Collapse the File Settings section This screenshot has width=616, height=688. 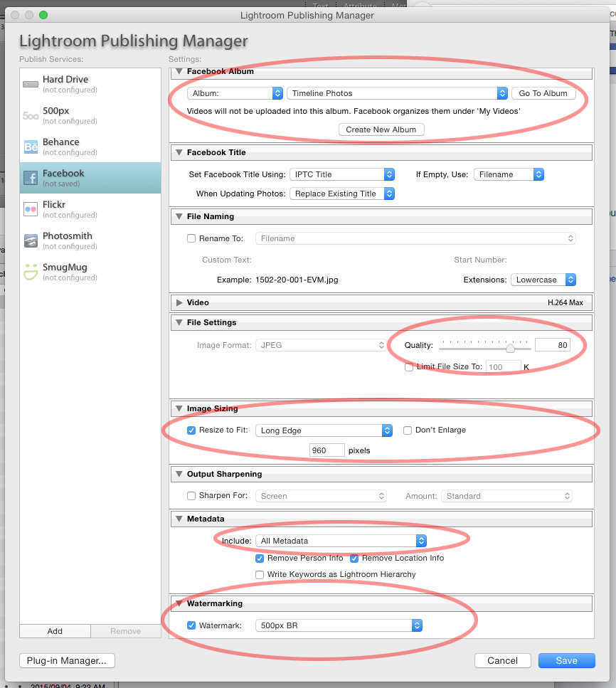(179, 322)
